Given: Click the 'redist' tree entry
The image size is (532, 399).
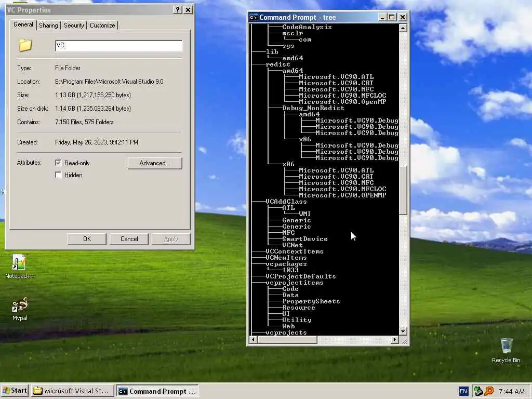Looking at the screenshot, I should coord(278,64).
